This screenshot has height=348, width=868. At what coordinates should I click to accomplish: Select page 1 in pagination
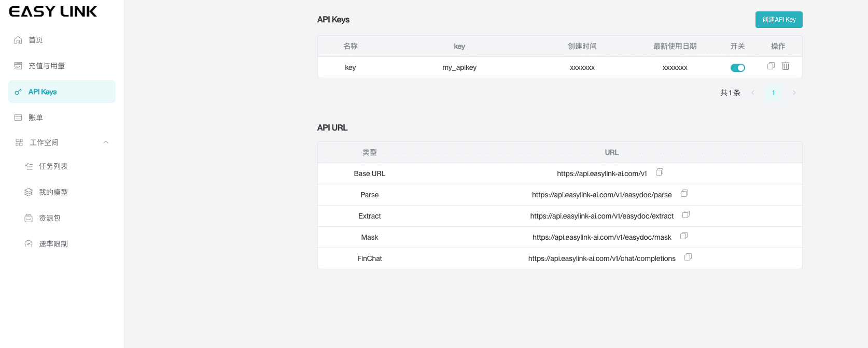pyautogui.click(x=773, y=93)
